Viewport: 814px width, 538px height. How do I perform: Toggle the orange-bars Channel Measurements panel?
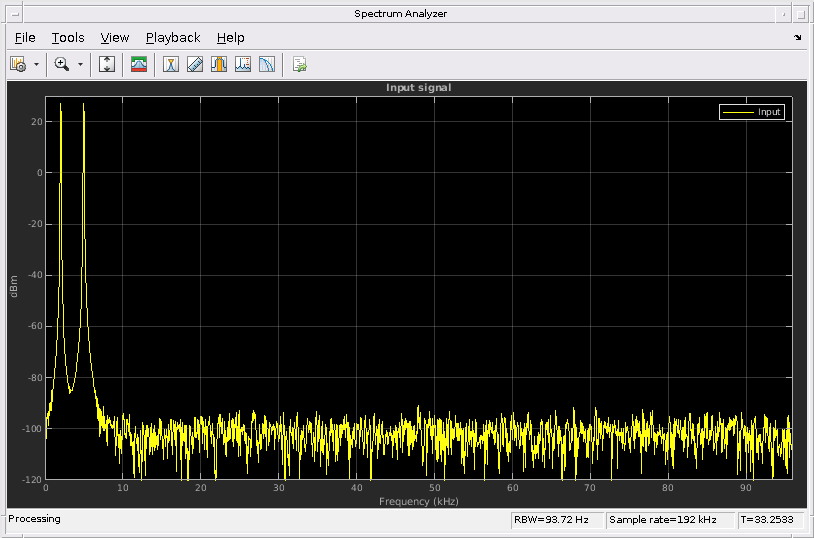[219, 64]
